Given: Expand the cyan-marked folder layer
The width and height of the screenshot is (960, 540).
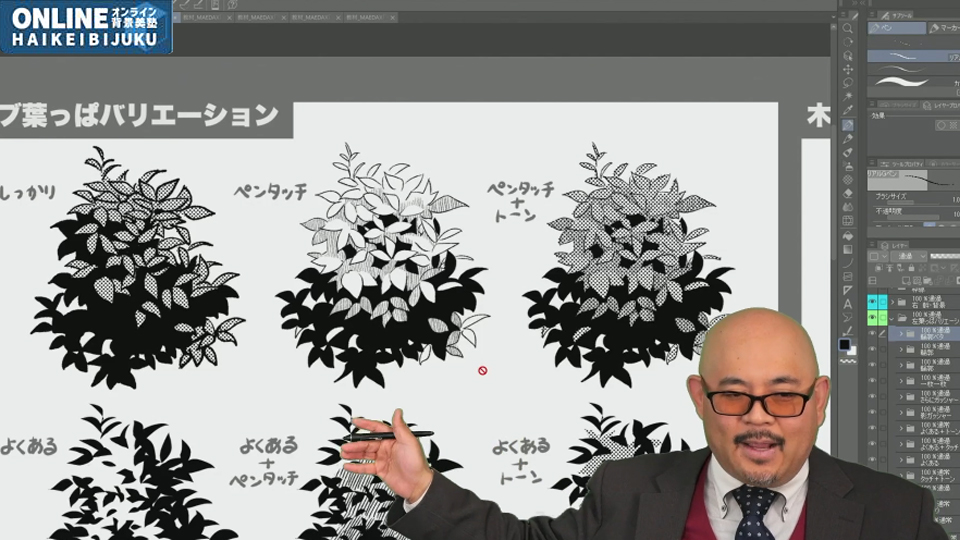Looking at the screenshot, I should tap(892, 301).
